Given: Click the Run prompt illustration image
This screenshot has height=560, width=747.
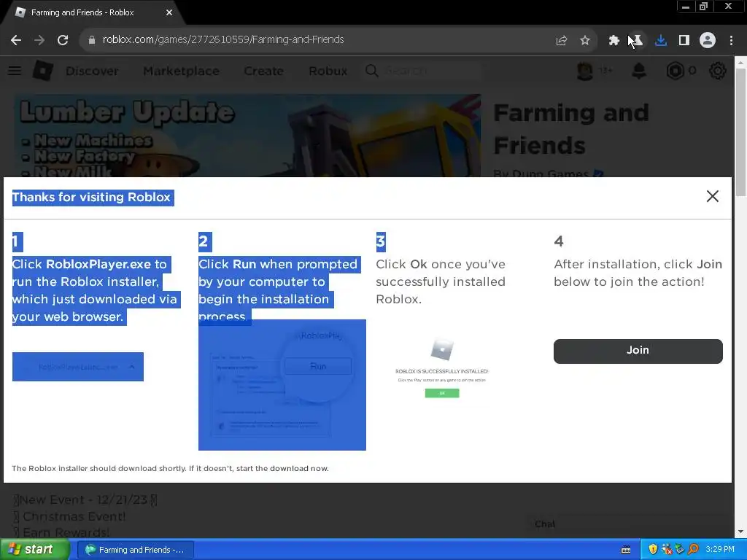Looking at the screenshot, I should click(x=282, y=385).
